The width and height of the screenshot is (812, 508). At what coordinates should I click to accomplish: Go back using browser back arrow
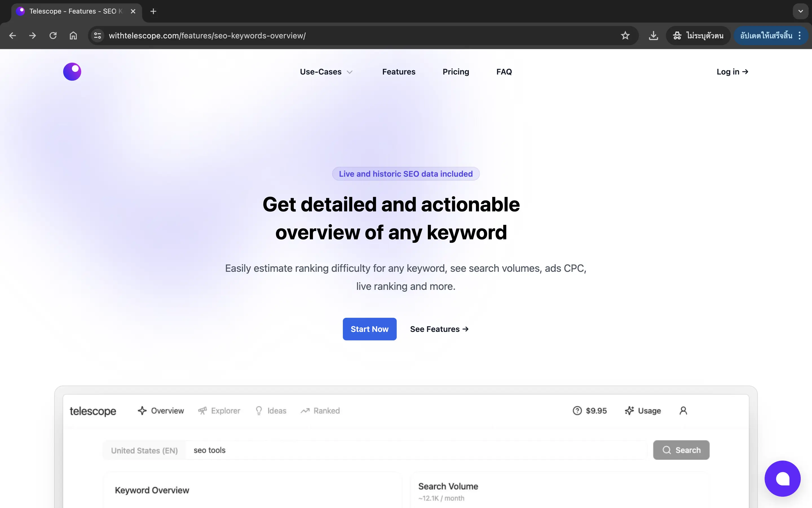tap(12, 36)
